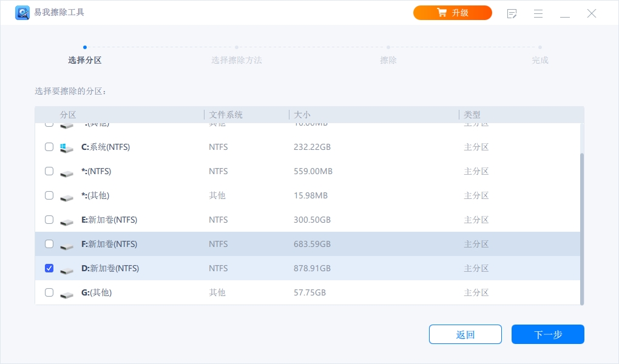
Task: Click the drive icon for F:新加卷
Action: [x=67, y=245]
